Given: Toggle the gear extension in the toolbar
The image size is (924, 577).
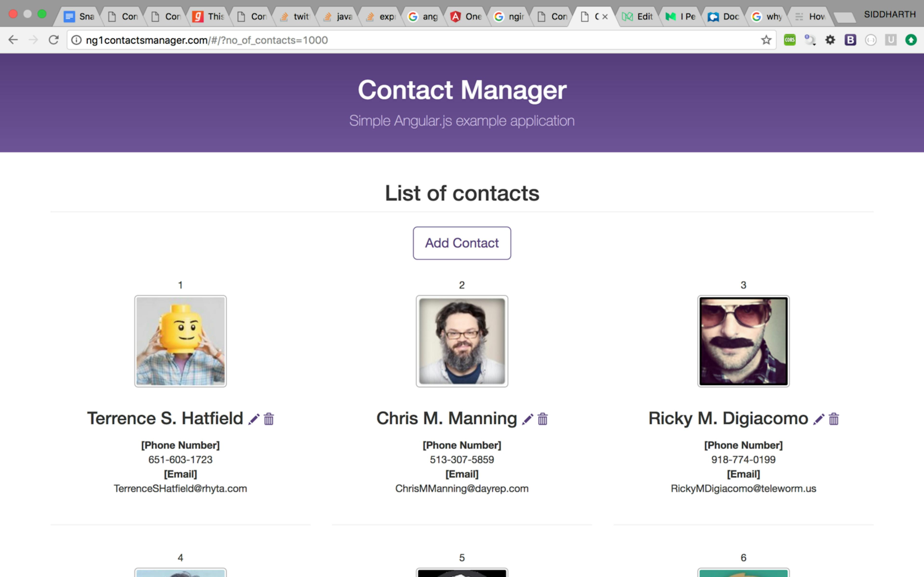Looking at the screenshot, I should (830, 40).
